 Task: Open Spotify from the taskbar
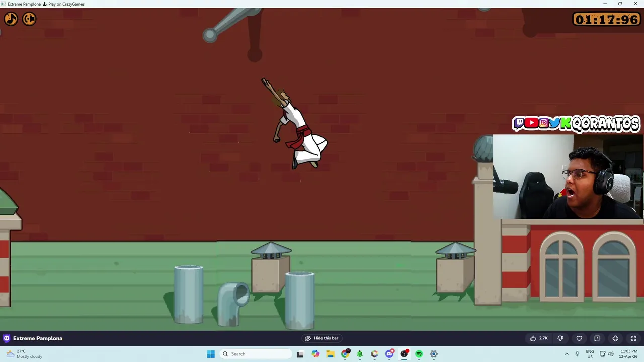tap(419, 354)
